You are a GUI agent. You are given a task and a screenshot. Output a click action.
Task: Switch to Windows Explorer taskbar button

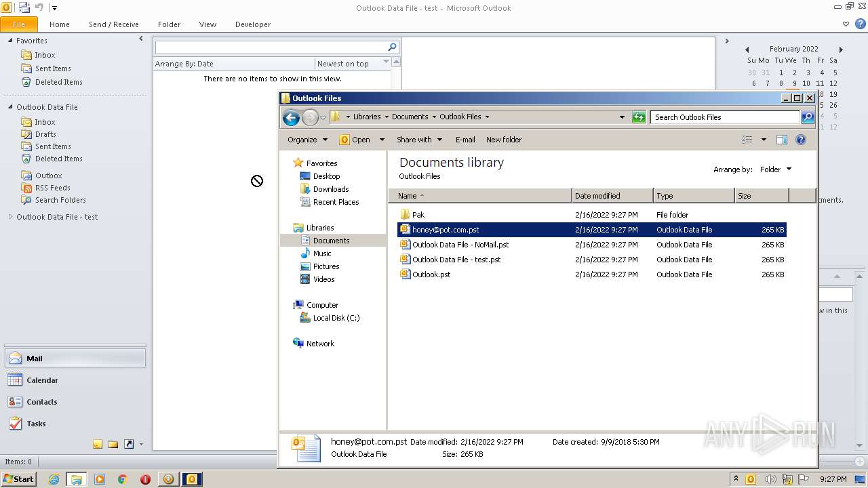click(77, 479)
